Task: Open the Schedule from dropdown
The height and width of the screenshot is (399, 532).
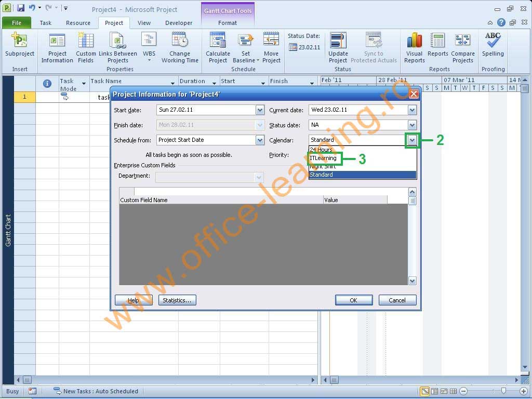Action: click(x=260, y=140)
